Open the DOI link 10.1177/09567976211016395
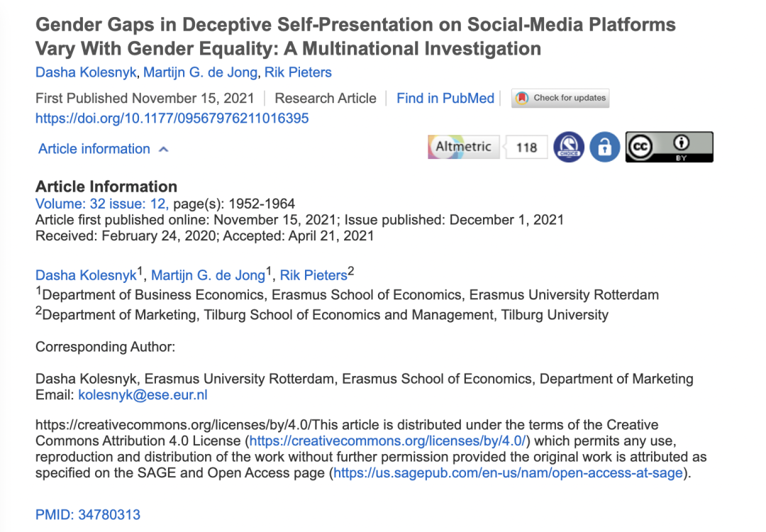The height and width of the screenshot is (532, 766). pyautogui.click(x=172, y=118)
